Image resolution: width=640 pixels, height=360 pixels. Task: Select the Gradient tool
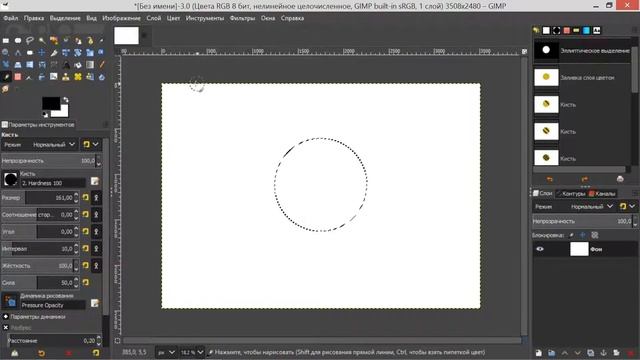pyautogui.click(x=90, y=64)
